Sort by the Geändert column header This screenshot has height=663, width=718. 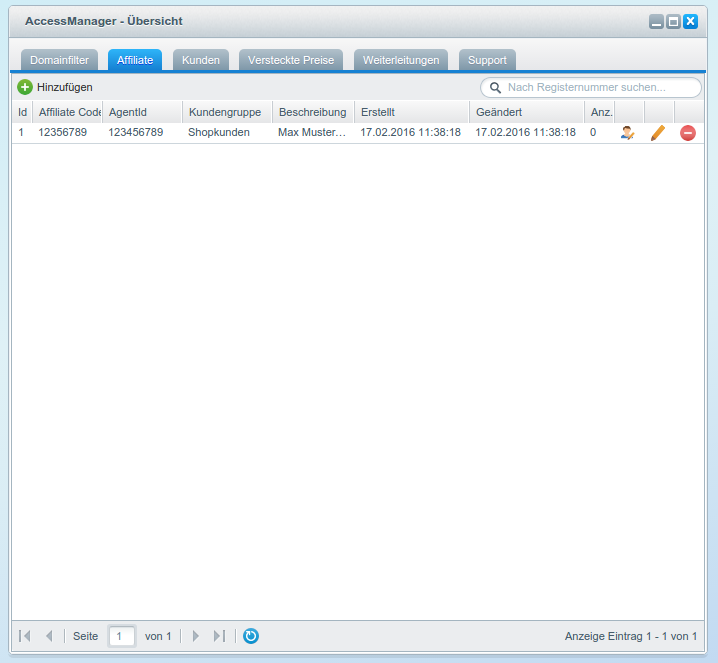pos(525,112)
